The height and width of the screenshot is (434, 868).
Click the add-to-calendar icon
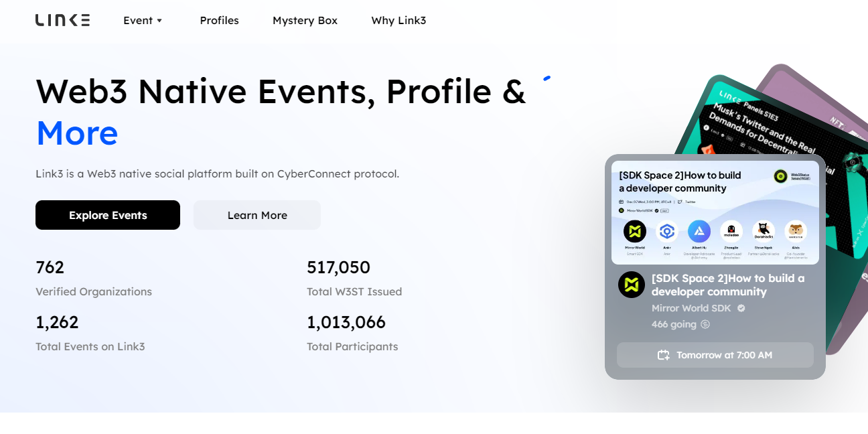[x=664, y=355]
